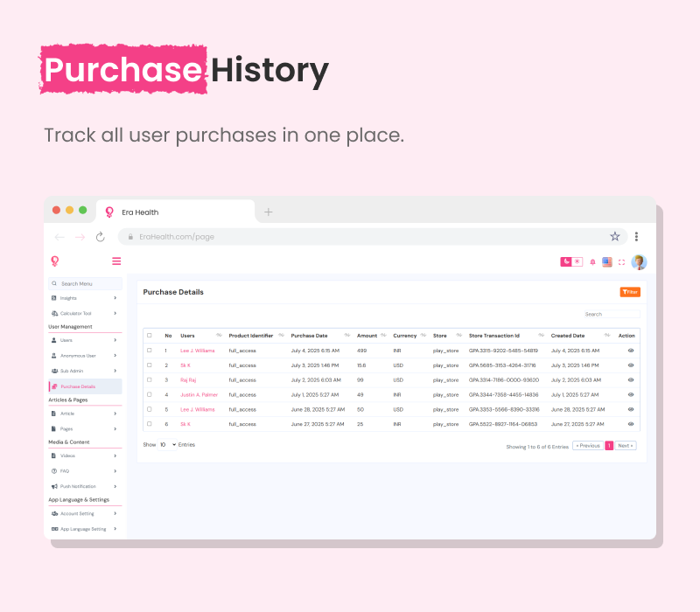This screenshot has height=612, width=700.
Task: Click the Article document icon
Action: click(53, 414)
